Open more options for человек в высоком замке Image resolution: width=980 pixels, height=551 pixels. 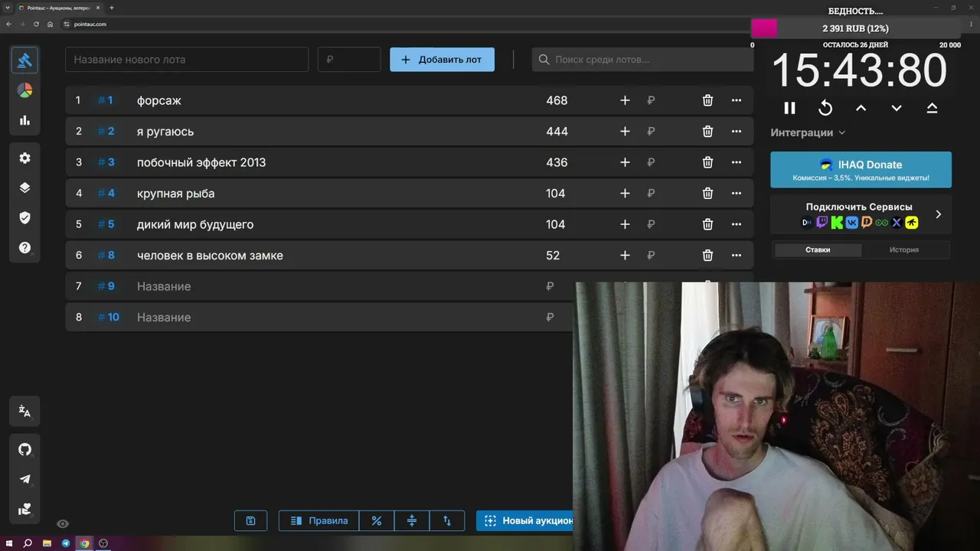[737, 256]
